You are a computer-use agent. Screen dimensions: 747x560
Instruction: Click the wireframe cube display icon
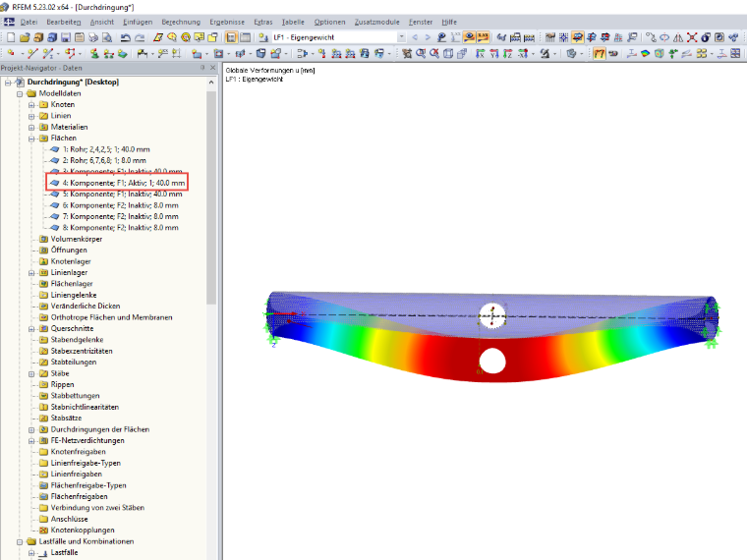448,54
